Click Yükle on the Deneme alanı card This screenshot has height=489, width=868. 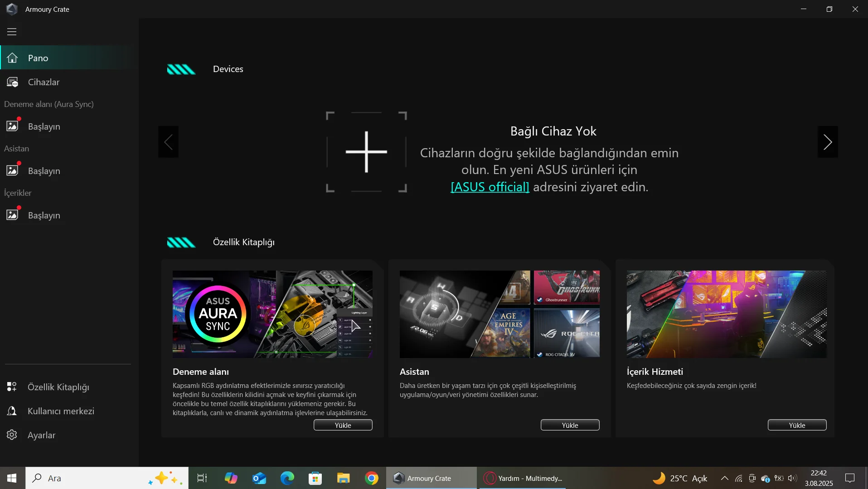pyautogui.click(x=343, y=425)
